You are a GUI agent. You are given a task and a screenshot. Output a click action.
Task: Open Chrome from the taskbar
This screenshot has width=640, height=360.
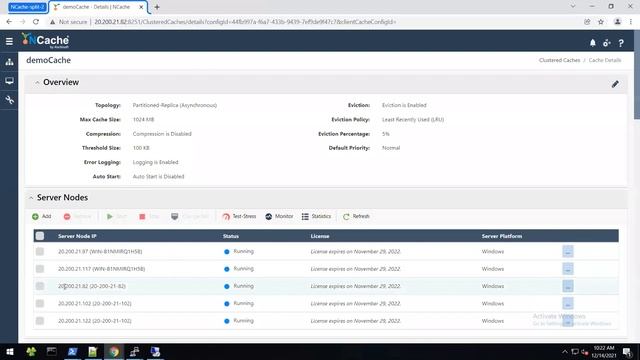(114, 351)
